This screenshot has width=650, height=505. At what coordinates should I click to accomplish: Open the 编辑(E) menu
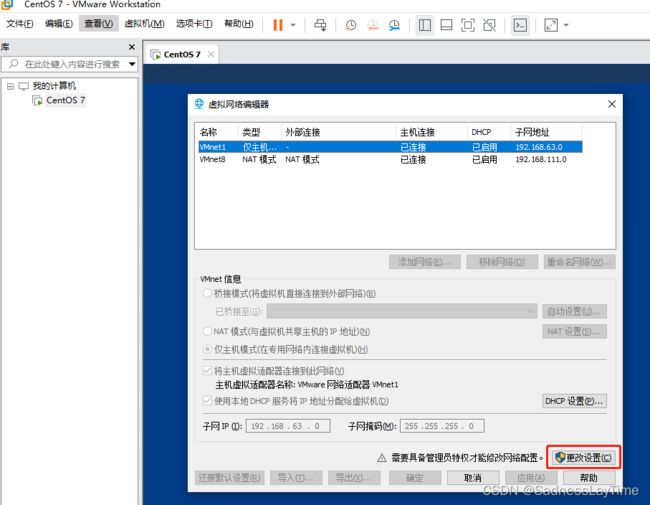pos(58,24)
